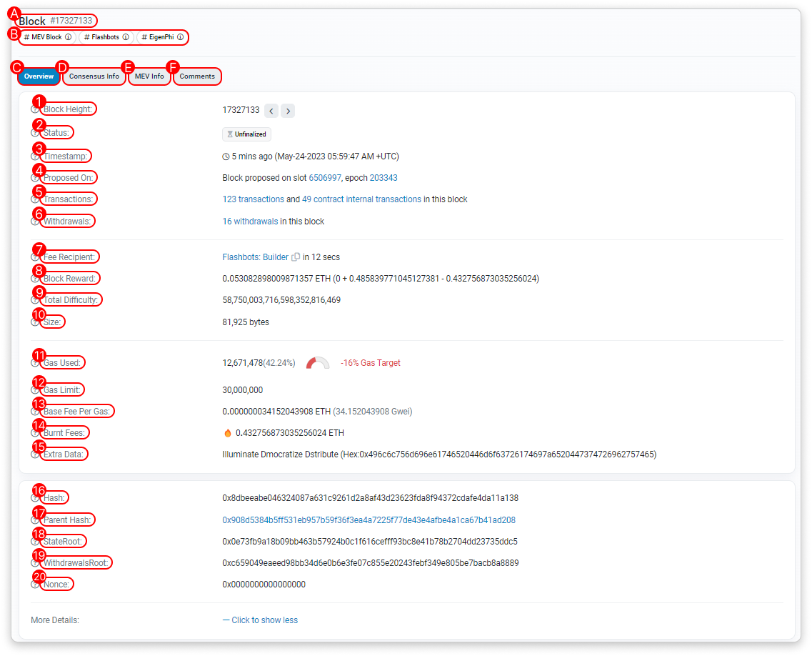
Task: Click the info icon on the EigenPhi tag
Action: 180,37
